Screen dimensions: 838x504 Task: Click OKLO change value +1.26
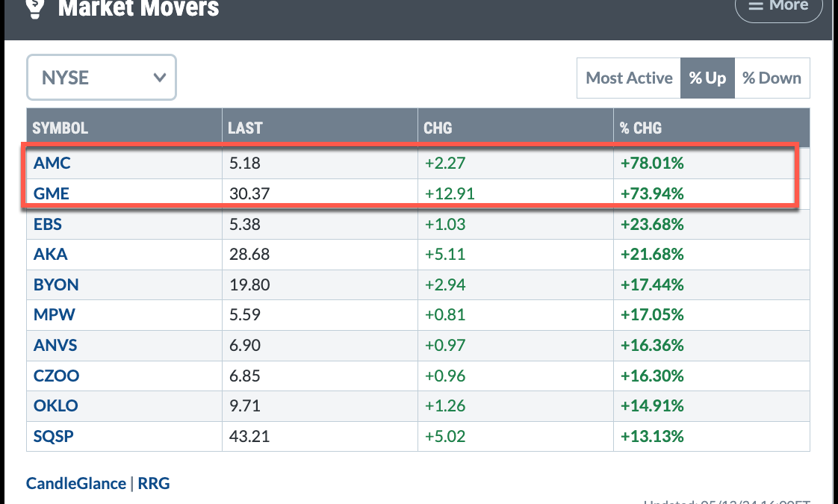point(445,405)
